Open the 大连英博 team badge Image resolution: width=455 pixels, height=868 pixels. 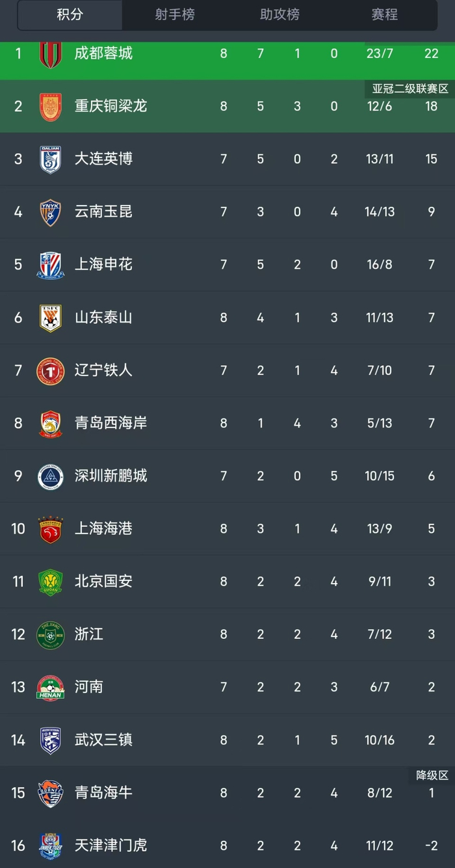50,159
